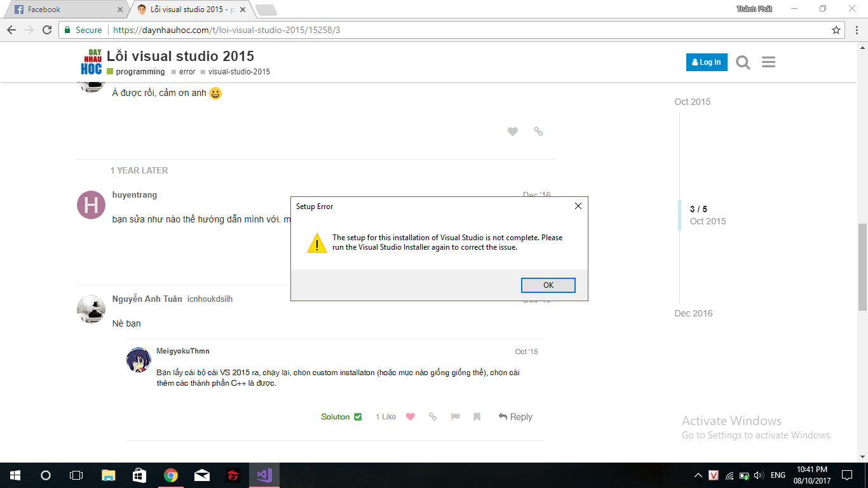Open the visual-studio-2015 tag
This screenshot has width=868, height=488.
coord(235,72)
